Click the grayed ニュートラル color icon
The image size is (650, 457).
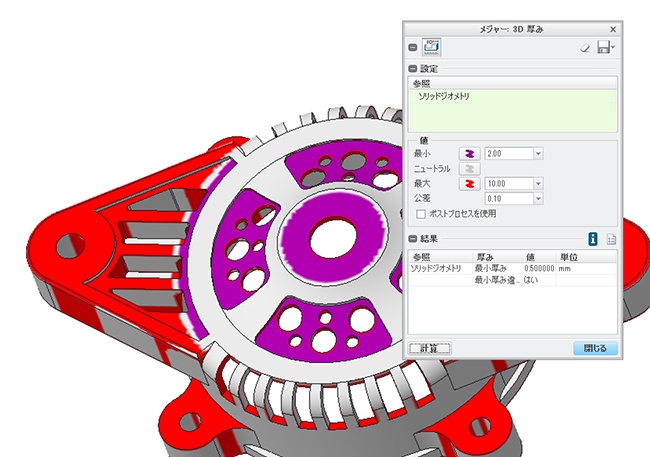click(469, 169)
